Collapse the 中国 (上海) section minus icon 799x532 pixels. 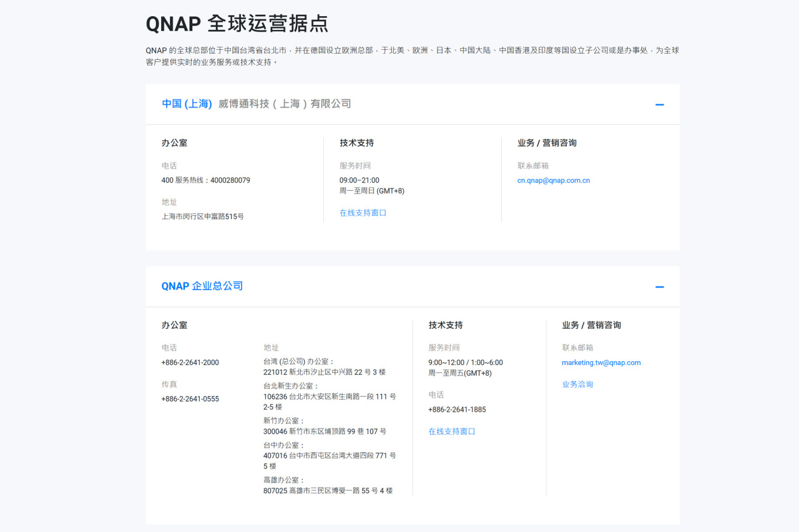[x=659, y=104]
